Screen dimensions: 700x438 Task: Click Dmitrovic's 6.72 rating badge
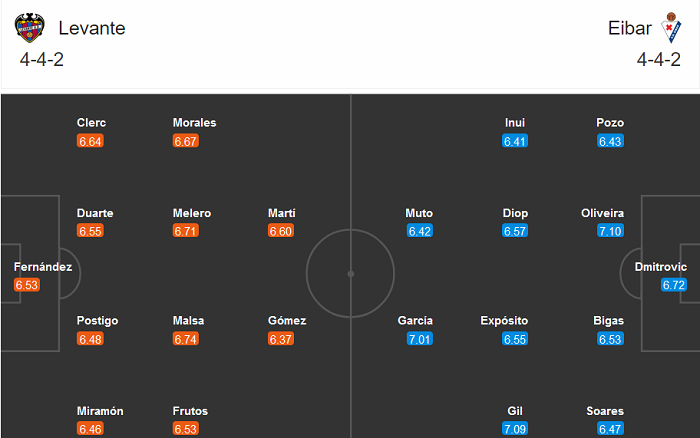coord(674,285)
